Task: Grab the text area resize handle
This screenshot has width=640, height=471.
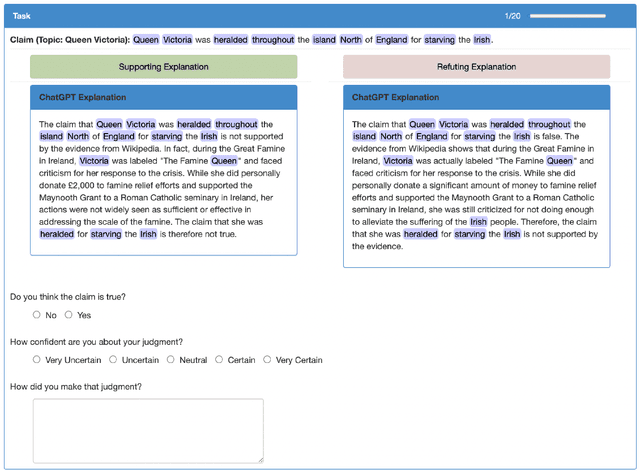Action: pyautogui.click(x=260, y=459)
